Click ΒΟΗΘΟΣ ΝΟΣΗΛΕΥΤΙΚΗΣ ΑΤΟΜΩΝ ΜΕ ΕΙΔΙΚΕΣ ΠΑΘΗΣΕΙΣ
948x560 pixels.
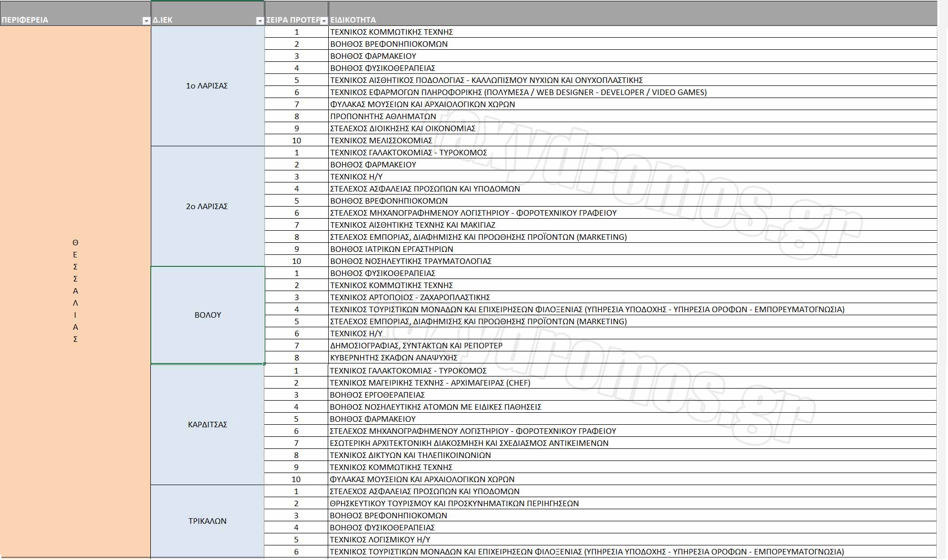[x=633, y=407]
